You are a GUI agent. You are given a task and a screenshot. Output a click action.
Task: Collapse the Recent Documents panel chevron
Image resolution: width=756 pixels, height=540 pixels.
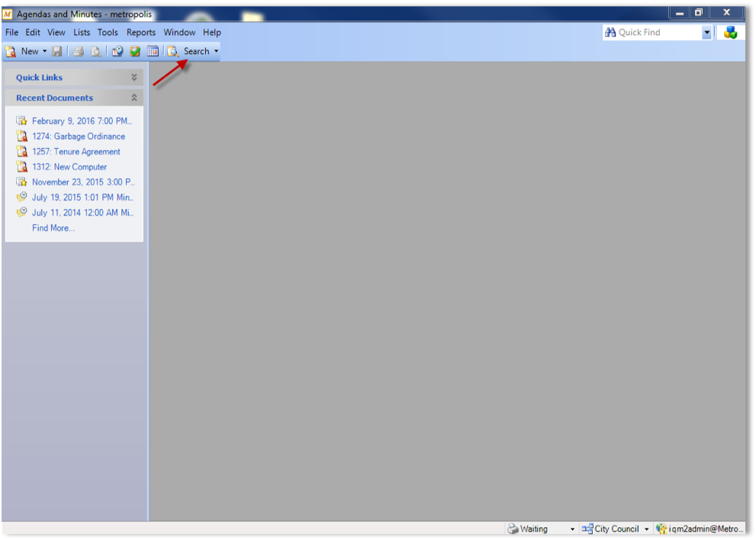(x=134, y=98)
